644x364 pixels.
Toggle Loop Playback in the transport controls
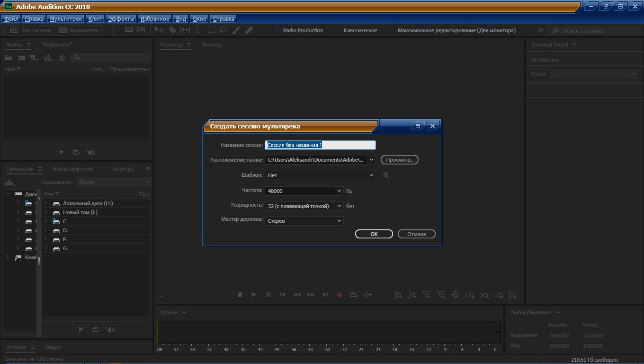coord(354,295)
